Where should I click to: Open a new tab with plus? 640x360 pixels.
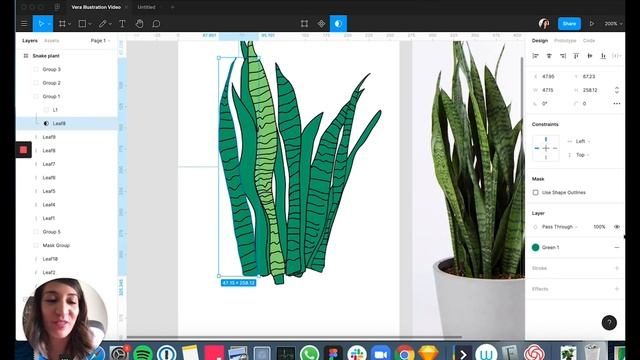pos(172,7)
